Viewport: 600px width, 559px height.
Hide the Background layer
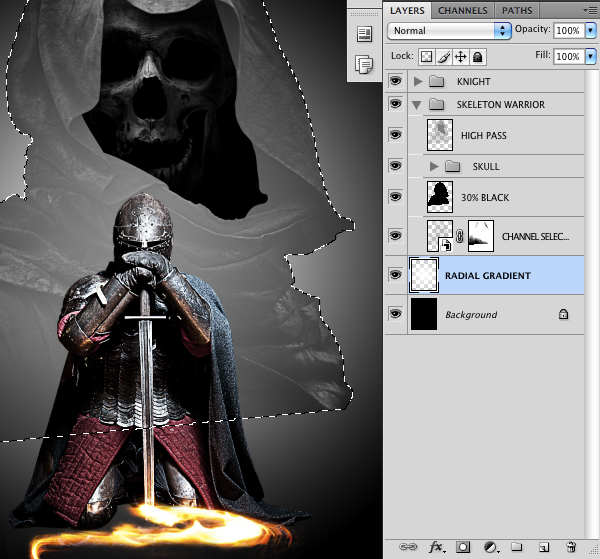tap(396, 314)
